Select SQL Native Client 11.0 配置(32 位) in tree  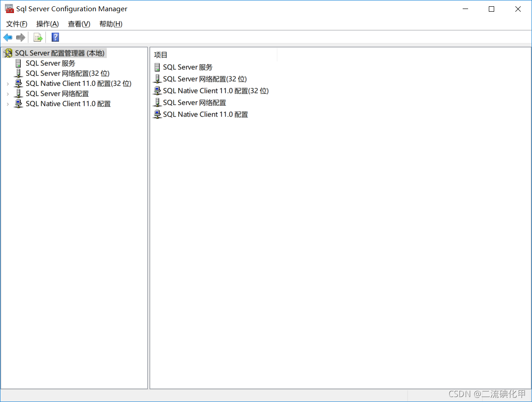coord(78,84)
